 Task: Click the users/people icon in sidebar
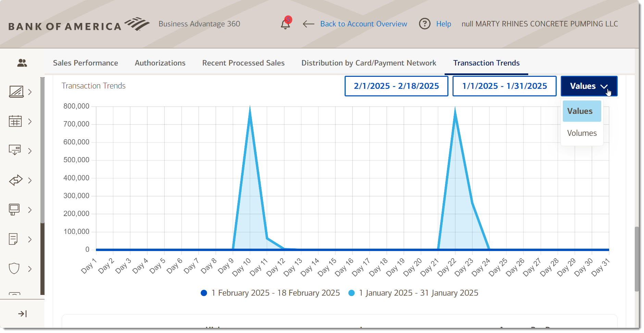pyautogui.click(x=22, y=62)
